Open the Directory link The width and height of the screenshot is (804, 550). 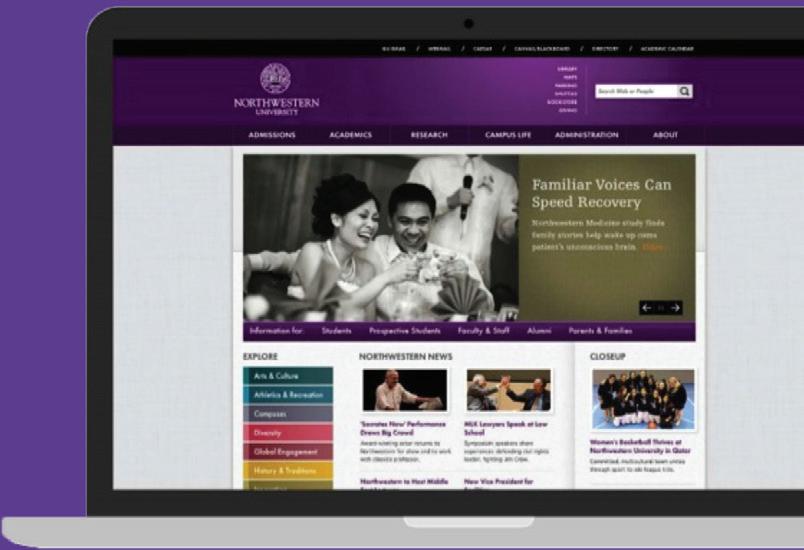coord(605,49)
